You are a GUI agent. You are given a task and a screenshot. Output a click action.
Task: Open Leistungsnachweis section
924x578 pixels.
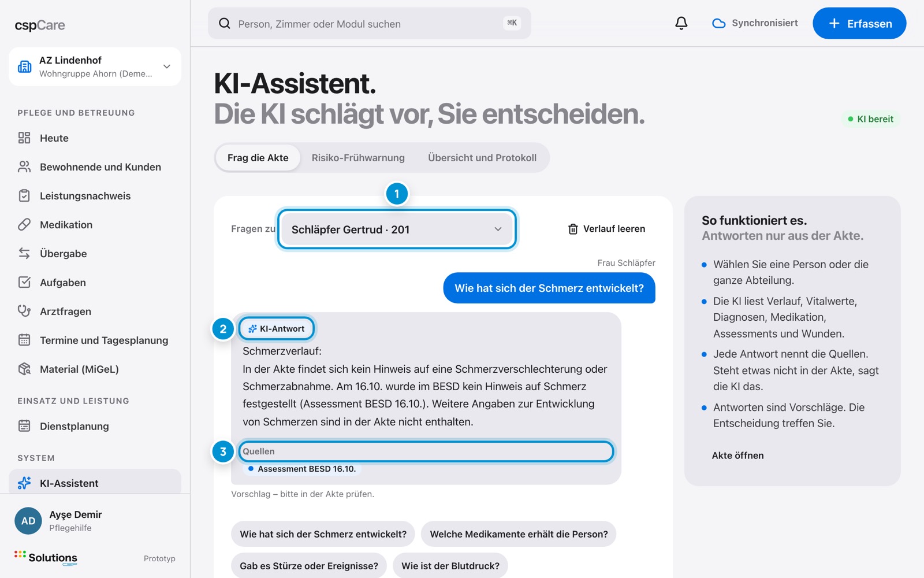(95, 195)
